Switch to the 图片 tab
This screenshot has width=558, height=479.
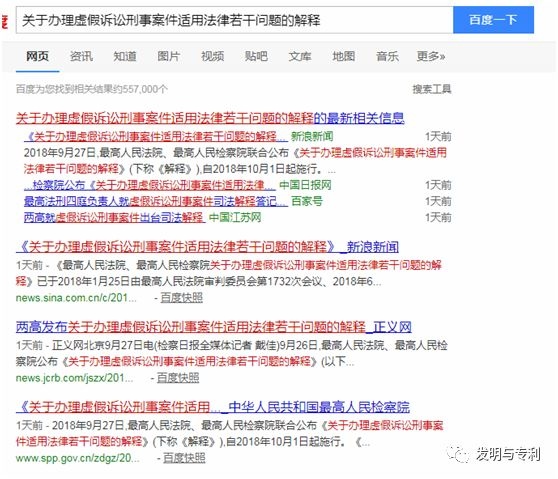[169, 56]
